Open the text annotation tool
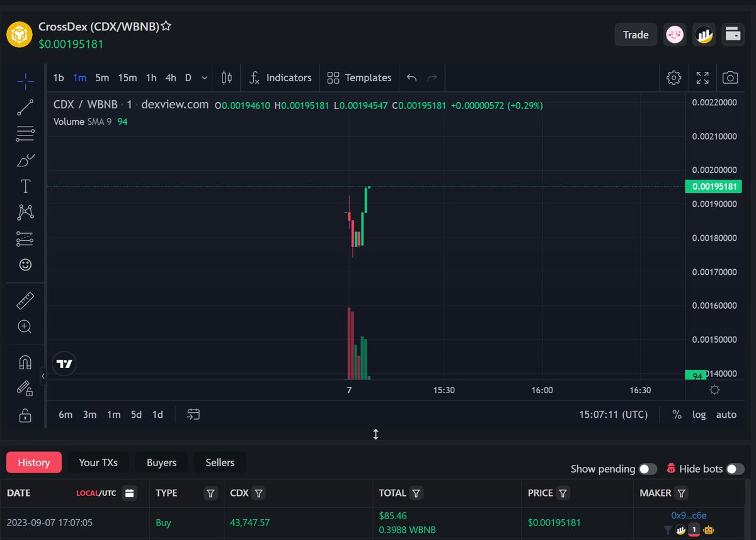 (x=25, y=186)
